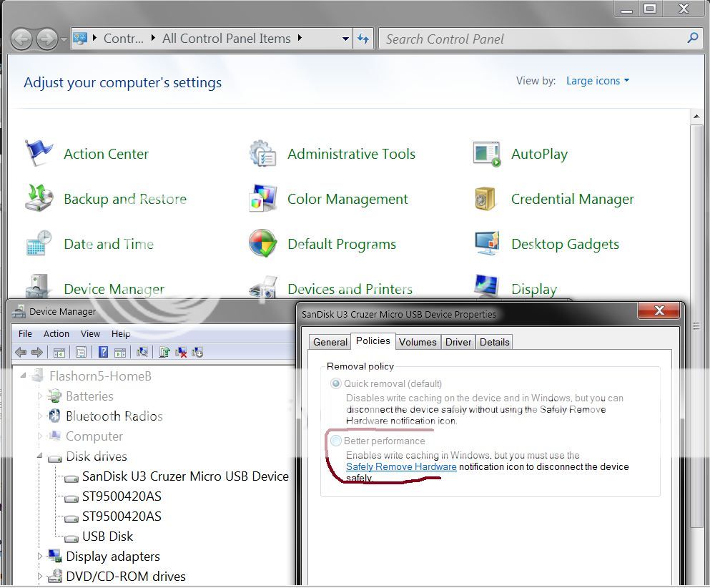The image size is (710, 588).
Task: Open Date and Time clock icon
Action: [39, 243]
